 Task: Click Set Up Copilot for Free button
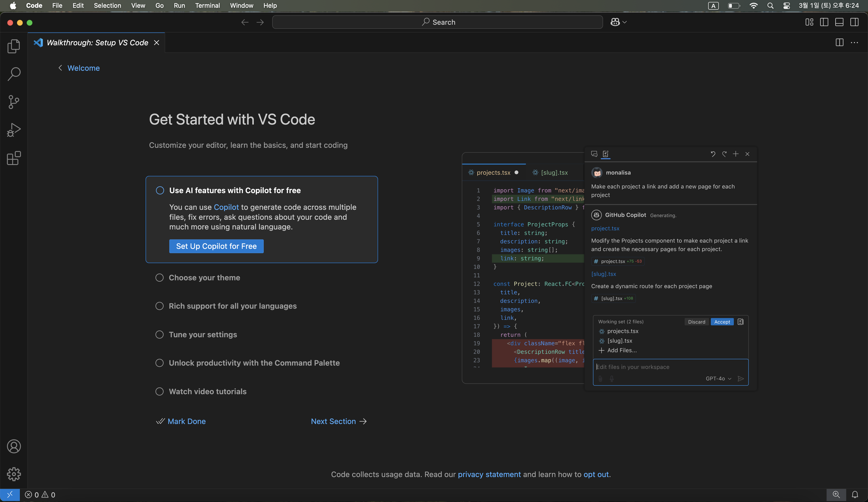coord(216,246)
